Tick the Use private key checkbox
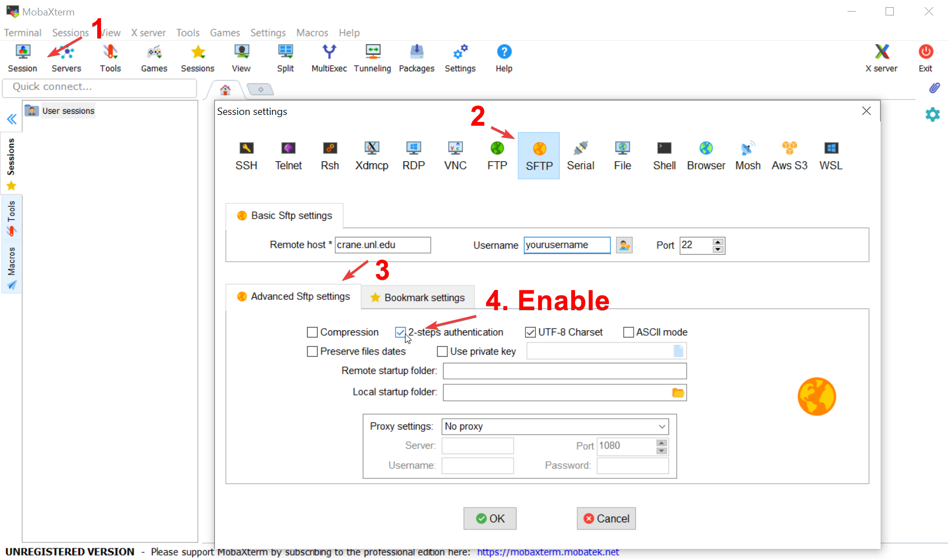Image resolution: width=948 pixels, height=560 pixels. 443,352
